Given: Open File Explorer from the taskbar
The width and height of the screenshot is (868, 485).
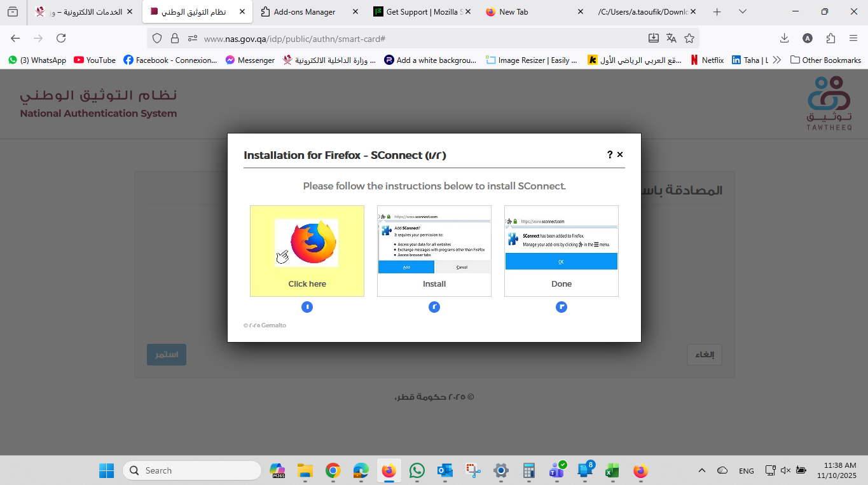Looking at the screenshot, I should pos(305,470).
